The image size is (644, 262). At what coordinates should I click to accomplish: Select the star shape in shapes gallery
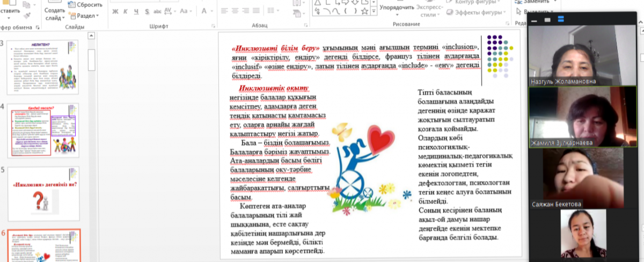[364, 11]
